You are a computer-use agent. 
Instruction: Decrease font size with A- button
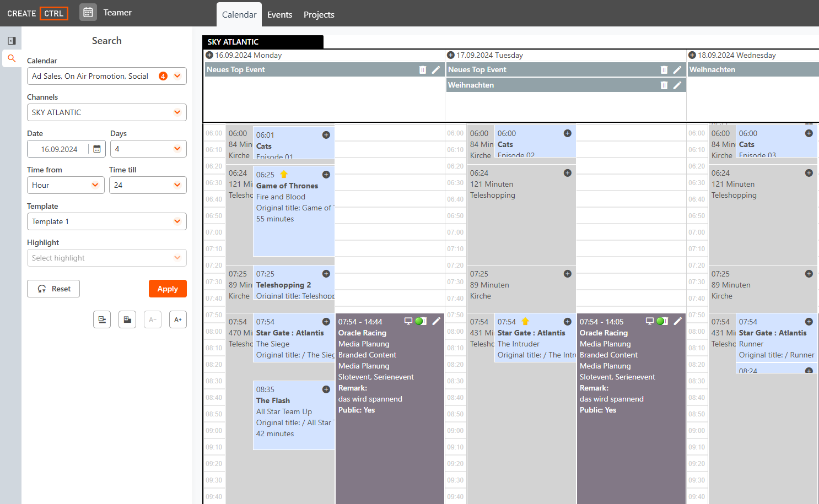coord(153,319)
